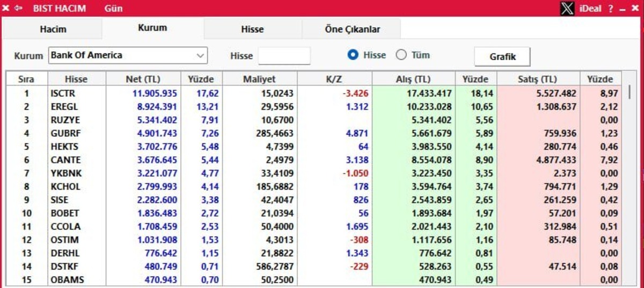Click Alış value 8.554.078
Image resolution: width=644 pixels, height=288 pixels.
point(431,160)
